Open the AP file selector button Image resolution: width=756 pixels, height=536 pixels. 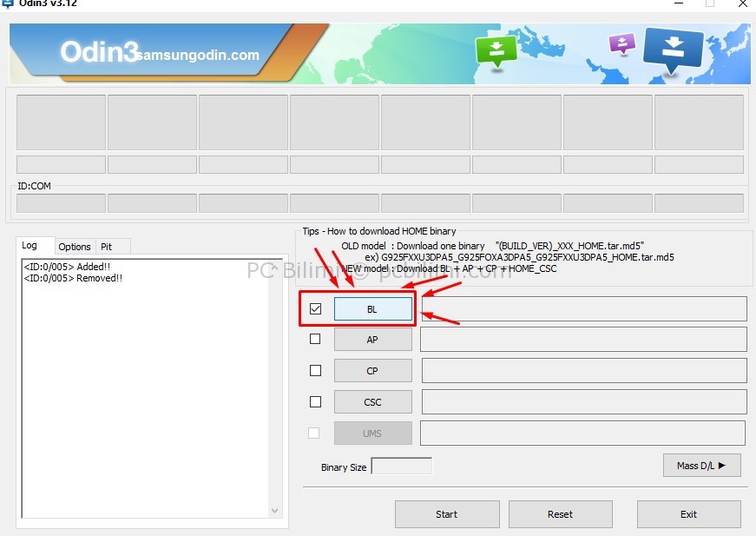point(372,340)
